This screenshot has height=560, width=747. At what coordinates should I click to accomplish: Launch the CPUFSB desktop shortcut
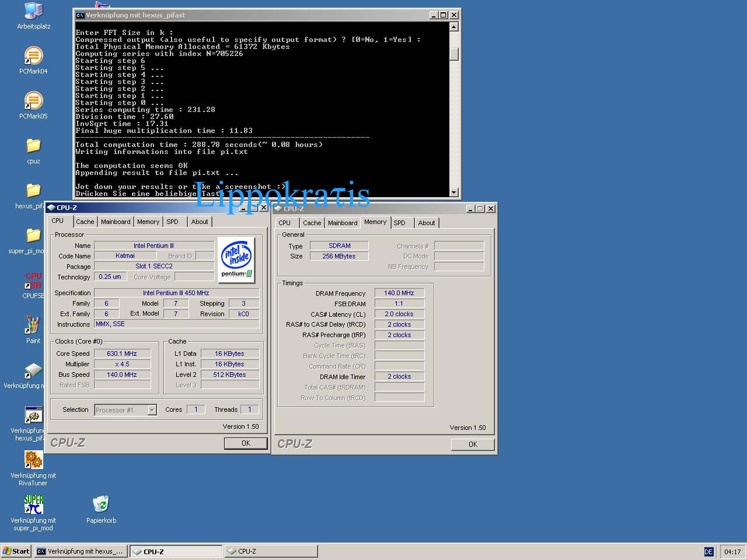pos(34,281)
